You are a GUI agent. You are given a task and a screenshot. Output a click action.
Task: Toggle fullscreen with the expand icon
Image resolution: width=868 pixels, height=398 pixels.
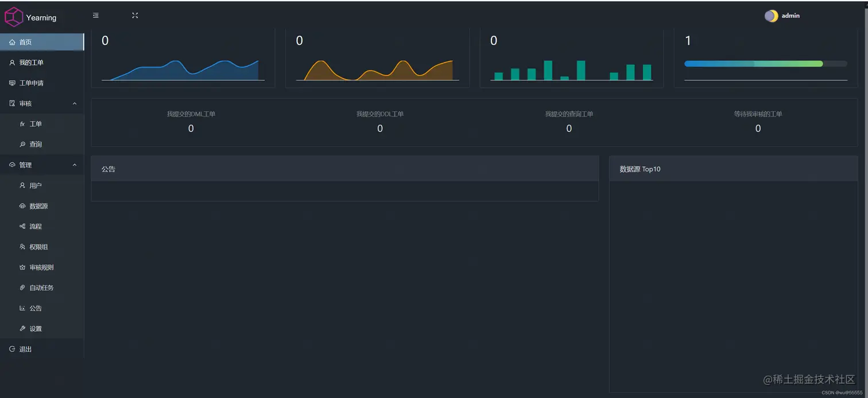pos(135,15)
